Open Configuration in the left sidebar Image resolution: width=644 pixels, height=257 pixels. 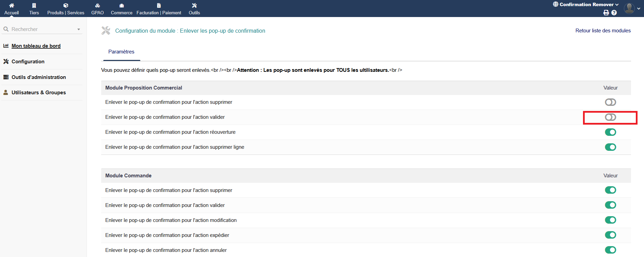coord(28,62)
